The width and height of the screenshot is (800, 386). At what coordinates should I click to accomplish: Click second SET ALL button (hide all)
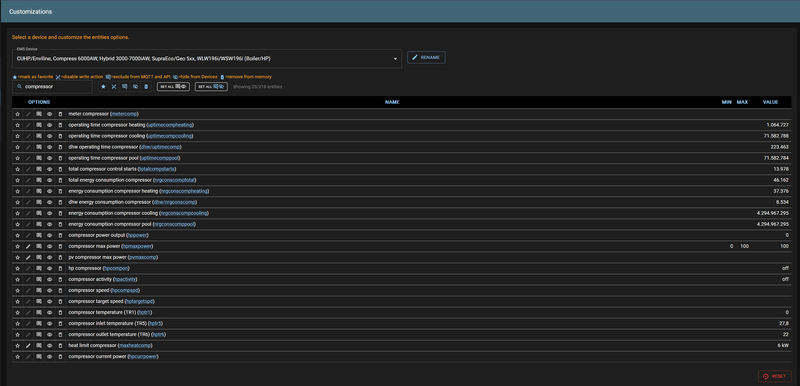pos(211,87)
